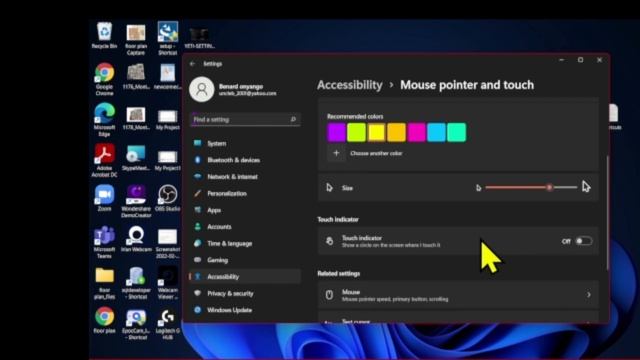This screenshot has height=360, width=640.
Task: Open Google Chrome desktop shortcut
Action: [x=104, y=79]
